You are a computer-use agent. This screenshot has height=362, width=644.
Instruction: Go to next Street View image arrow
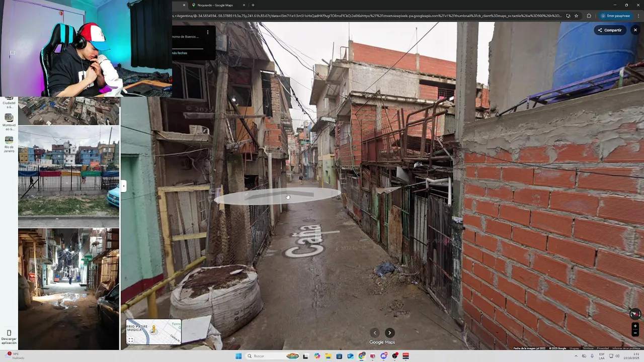(389, 333)
